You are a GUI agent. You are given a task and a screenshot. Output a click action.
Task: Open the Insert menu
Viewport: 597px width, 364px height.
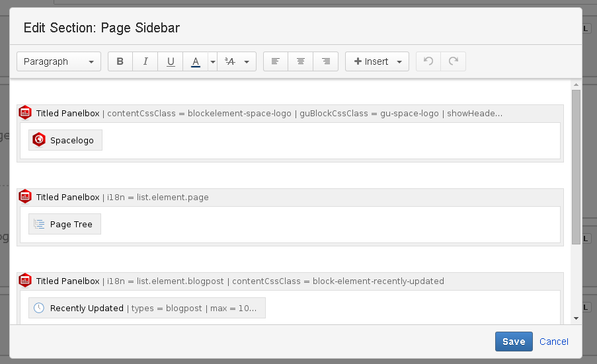click(x=377, y=61)
